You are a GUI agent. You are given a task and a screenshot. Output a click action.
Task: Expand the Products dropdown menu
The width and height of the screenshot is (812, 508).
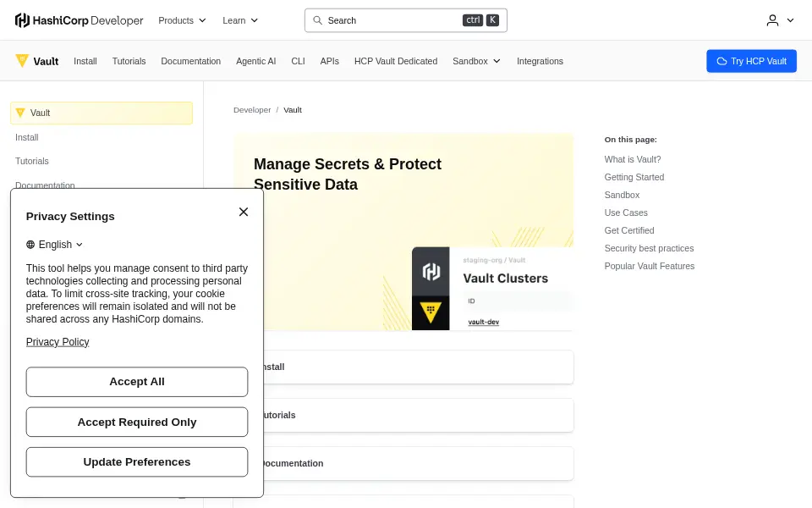(183, 20)
